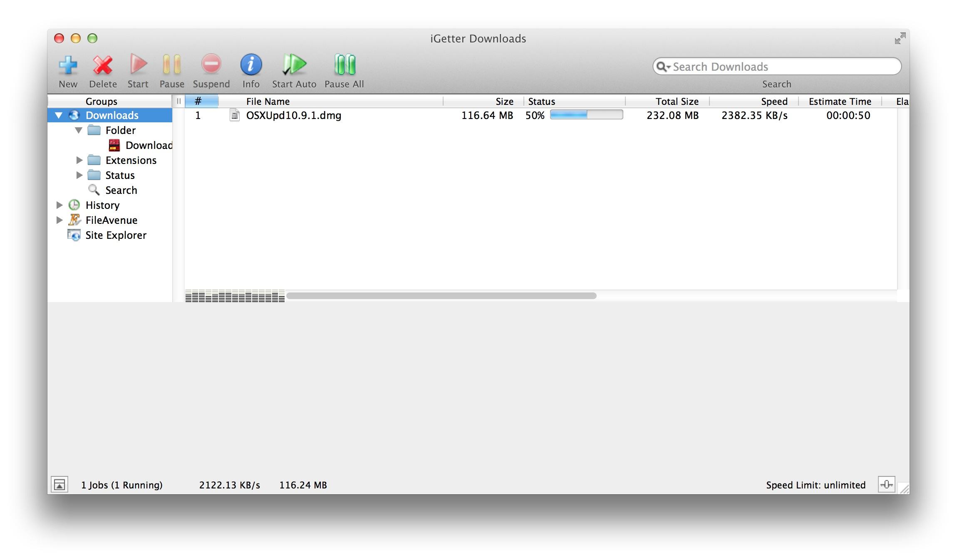Expand the Extensions folder

79,160
